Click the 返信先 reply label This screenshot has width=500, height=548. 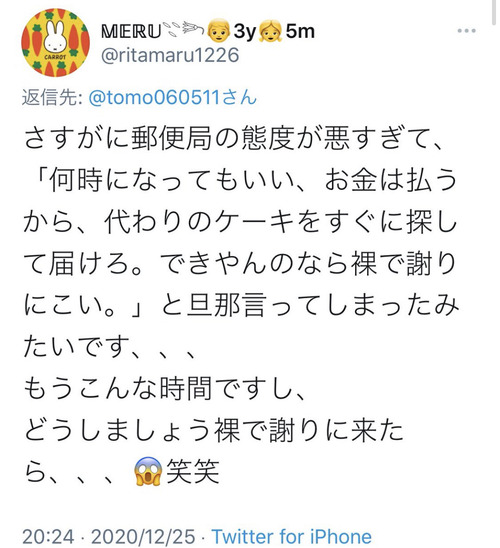52,97
